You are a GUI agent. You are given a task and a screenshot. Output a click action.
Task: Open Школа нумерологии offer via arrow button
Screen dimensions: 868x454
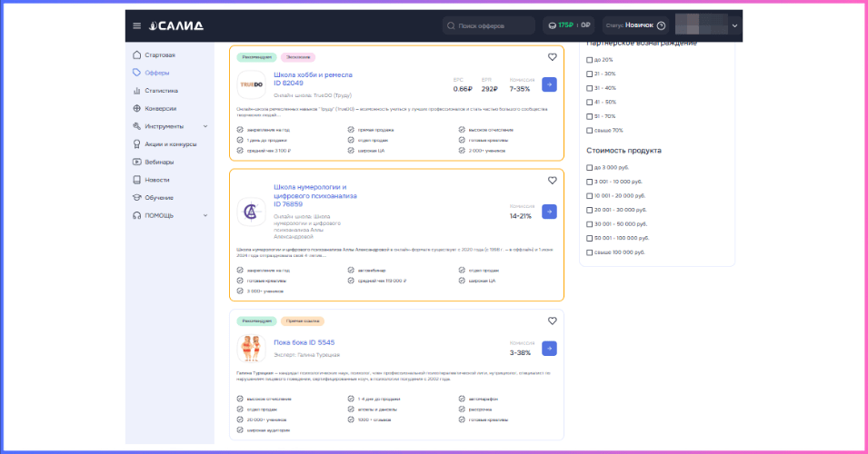tap(549, 212)
